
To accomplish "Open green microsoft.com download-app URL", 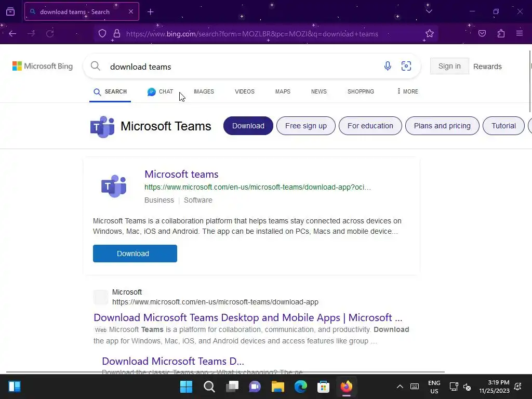I will point(258,187).
